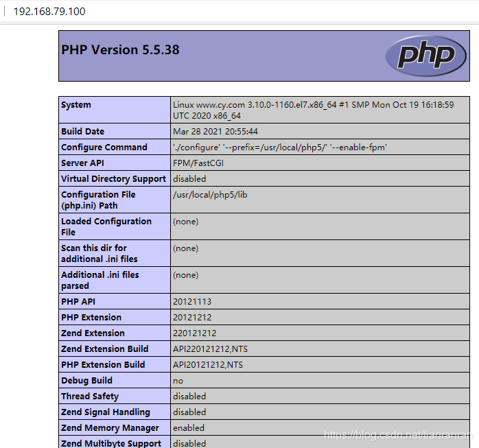
Task: Click the PHP Extension Build label
Action: pos(103,364)
